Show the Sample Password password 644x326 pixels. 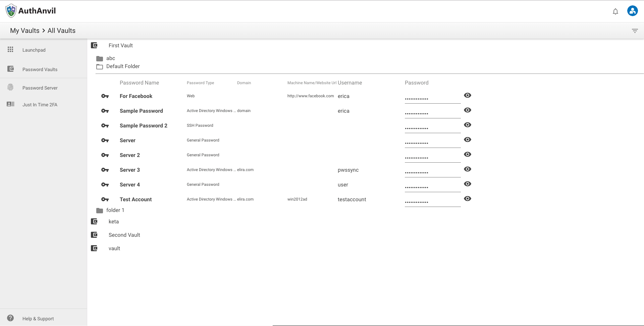coord(468,110)
